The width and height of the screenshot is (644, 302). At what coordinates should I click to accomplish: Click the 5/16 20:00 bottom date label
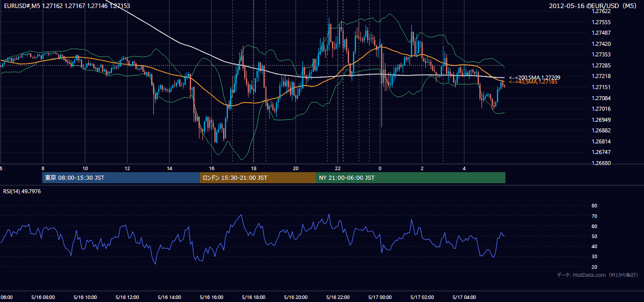(x=296, y=297)
